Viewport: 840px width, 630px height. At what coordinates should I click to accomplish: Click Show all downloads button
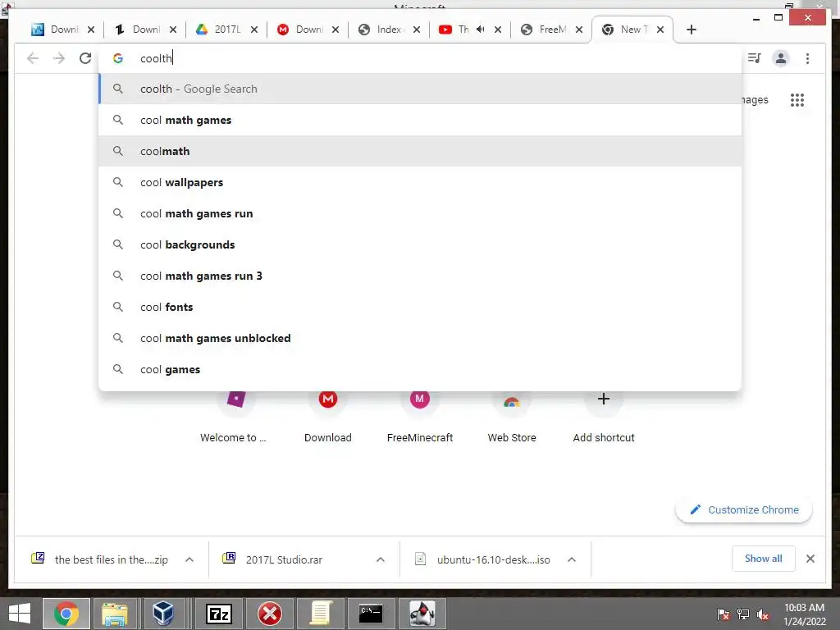tap(764, 559)
